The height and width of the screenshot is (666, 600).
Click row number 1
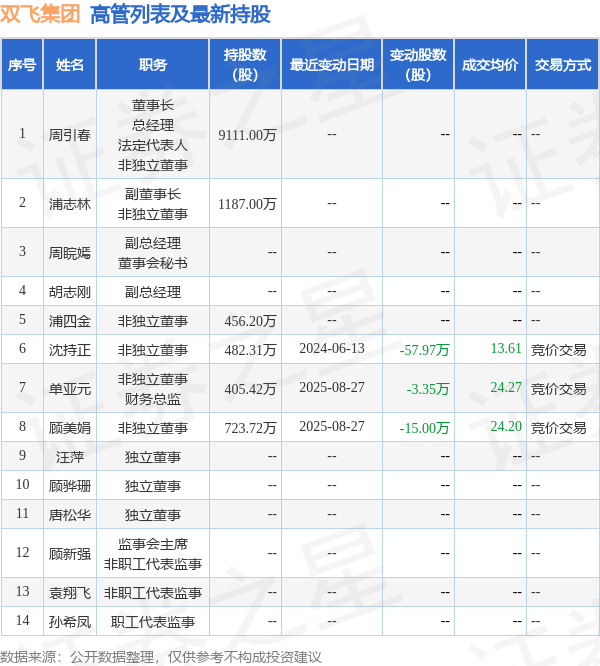click(22, 133)
